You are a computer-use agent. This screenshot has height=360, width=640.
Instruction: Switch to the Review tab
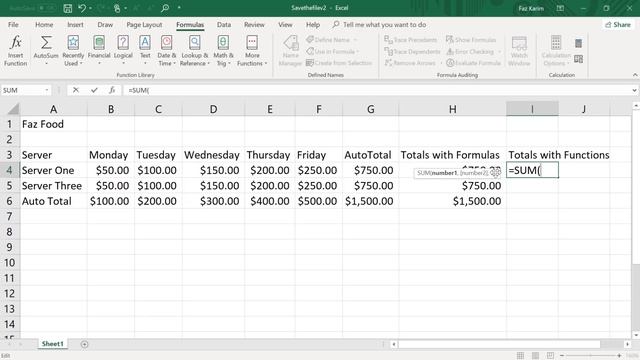pos(254,24)
